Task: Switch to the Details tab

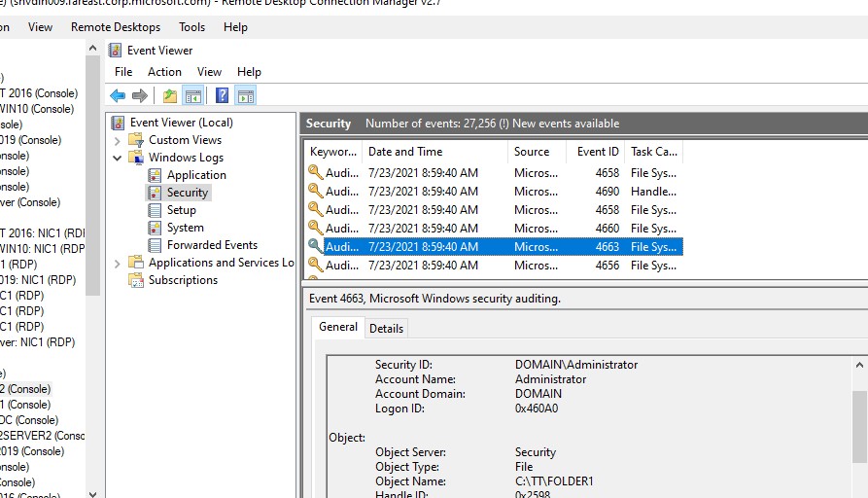Action: 386,329
